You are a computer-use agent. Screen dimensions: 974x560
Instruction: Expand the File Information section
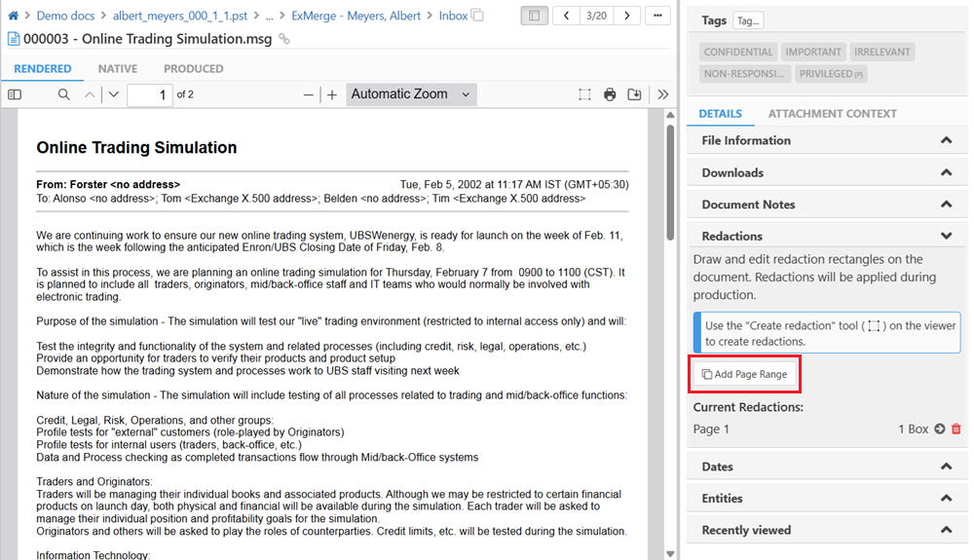(x=827, y=140)
